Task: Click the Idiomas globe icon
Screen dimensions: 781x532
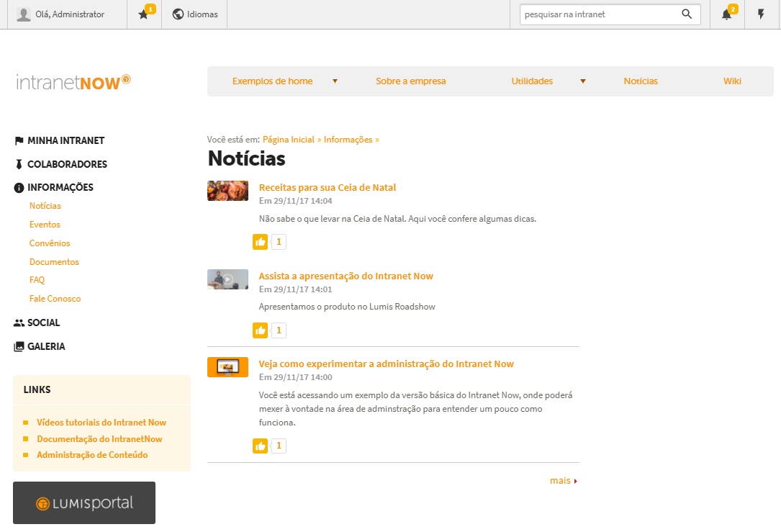Action: coord(178,14)
